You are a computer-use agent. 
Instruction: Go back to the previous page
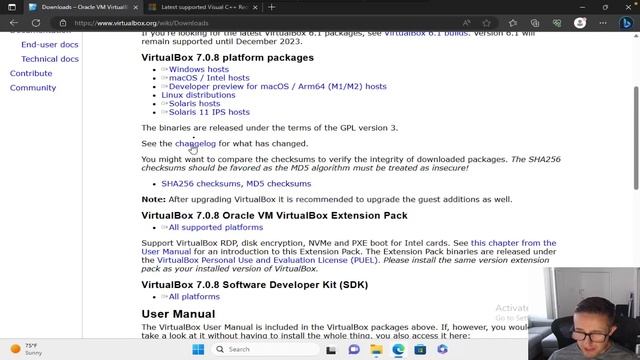pyautogui.click(x=13, y=23)
